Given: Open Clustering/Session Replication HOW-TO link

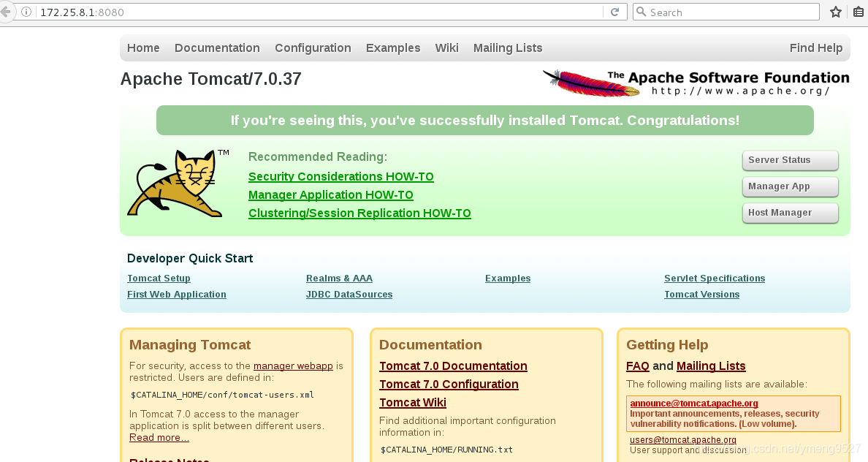Looking at the screenshot, I should tap(359, 213).
